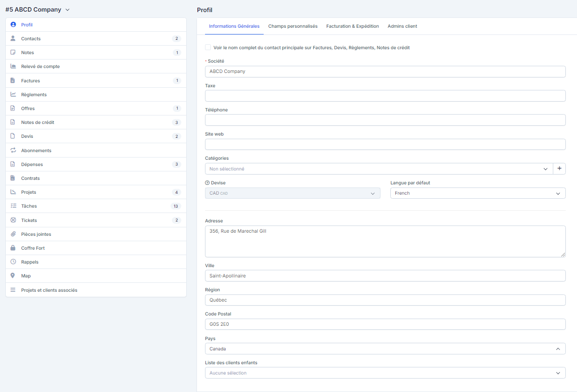The width and height of the screenshot is (577, 392).
Task: Click the Règlements line-chart icon
Action: click(x=13, y=94)
